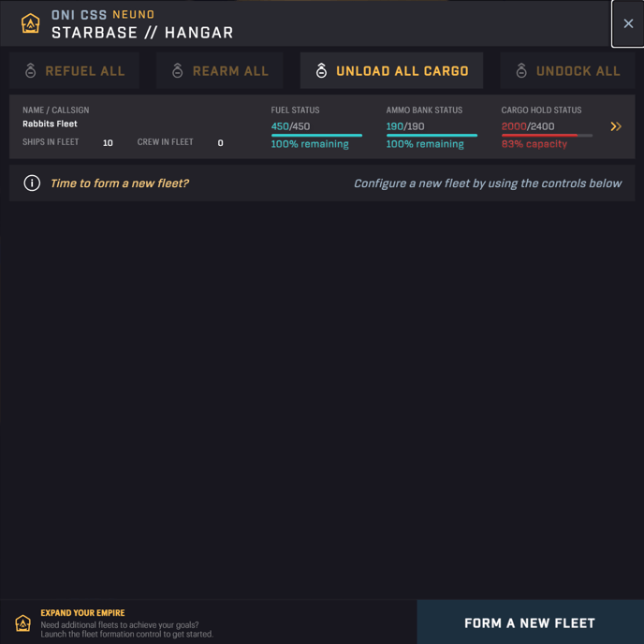Click the Expand Your Empire emblem icon
This screenshot has height=644, width=644.
click(x=23, y=623)
